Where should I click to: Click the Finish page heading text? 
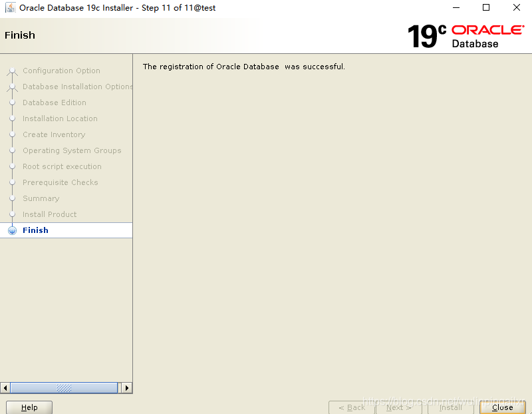tap(20, 35)
